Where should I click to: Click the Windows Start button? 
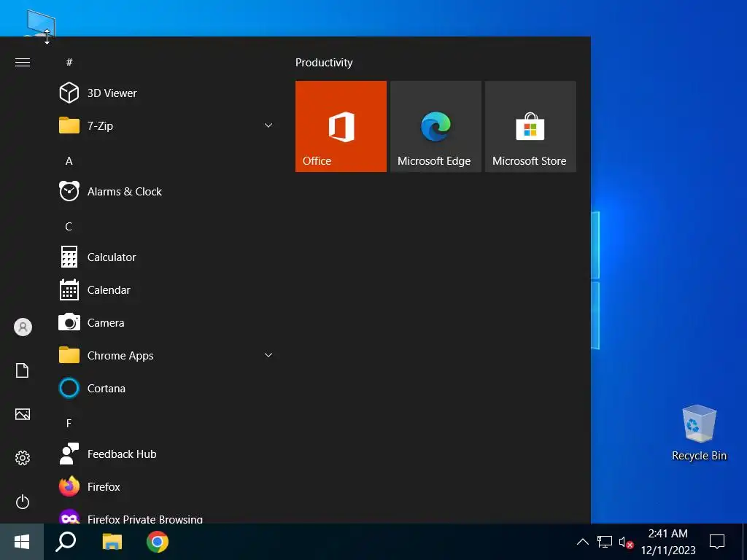[22, 542]
